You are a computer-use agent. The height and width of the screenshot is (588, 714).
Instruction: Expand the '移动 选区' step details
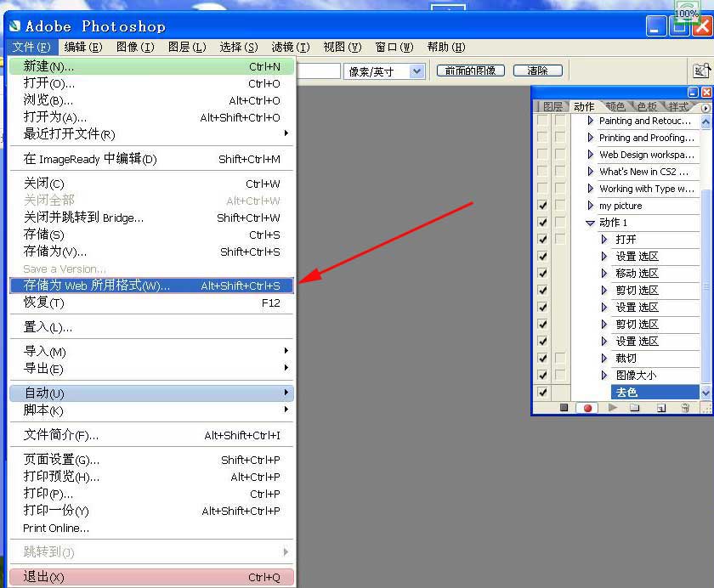(604, 273)
